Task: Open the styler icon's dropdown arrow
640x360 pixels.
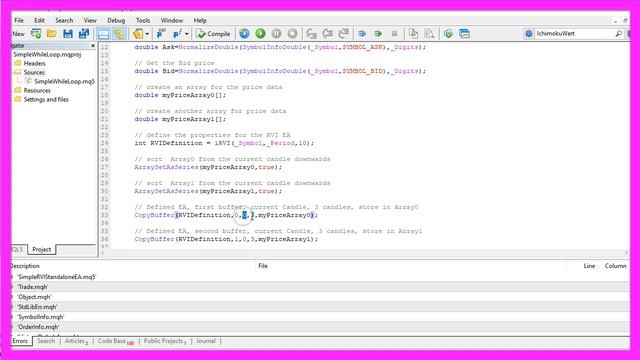Action: (x=147, y=34)
